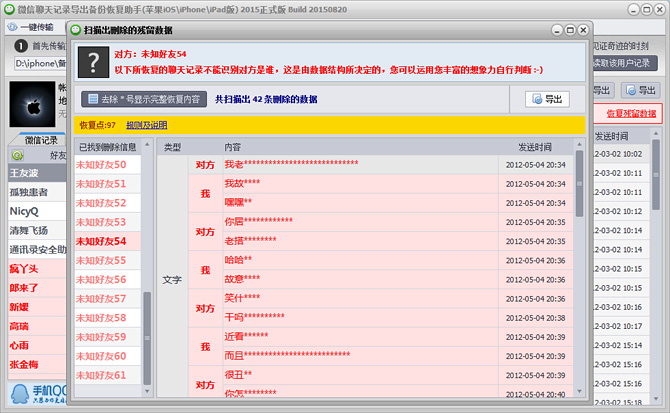Image resolution: width=670 pixels, height=413 pixels.
Task: Click the 恢复残留数据 link on the right
Action: click(x=631, y=113)
